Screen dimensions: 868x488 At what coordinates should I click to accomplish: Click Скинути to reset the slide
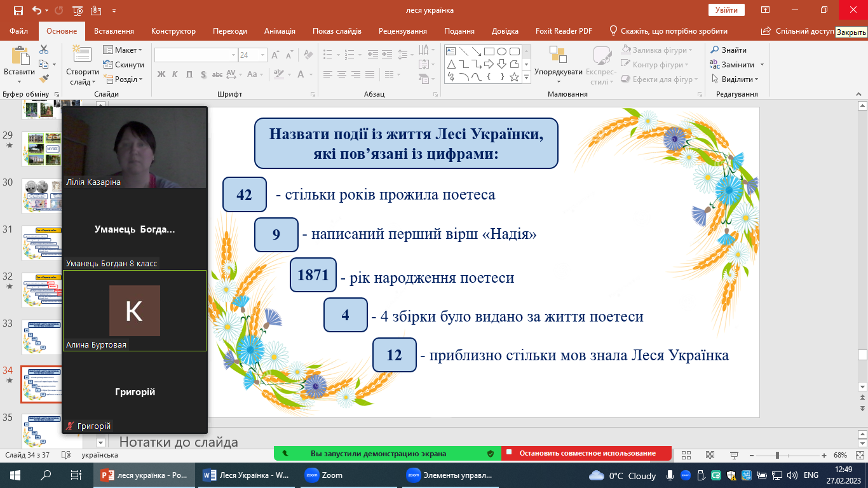point(125,65)
